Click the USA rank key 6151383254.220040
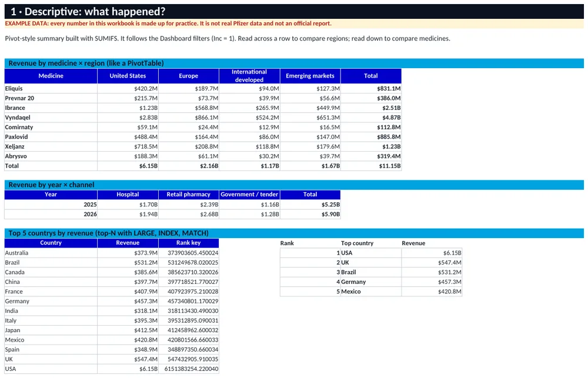588x378 pixels. click(189, 369)
